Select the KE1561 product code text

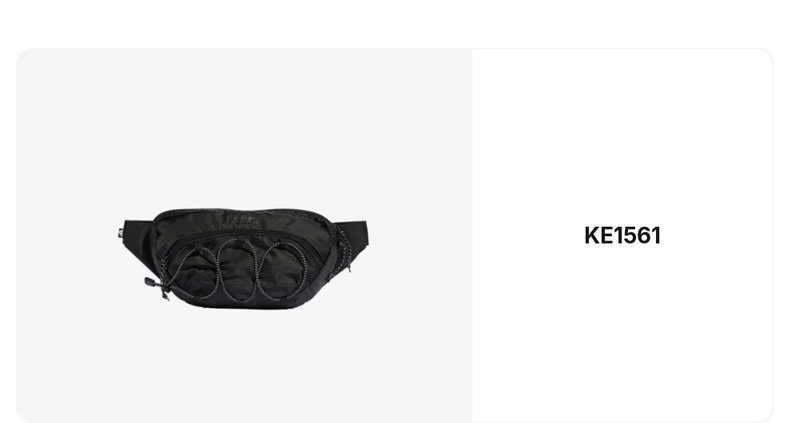click(x=622, y=236)
